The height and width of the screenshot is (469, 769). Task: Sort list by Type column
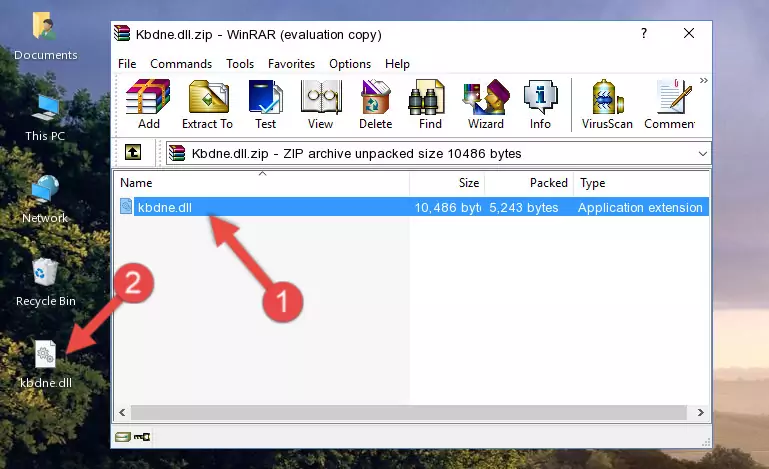pyautogui.click(x=641, y=182)
